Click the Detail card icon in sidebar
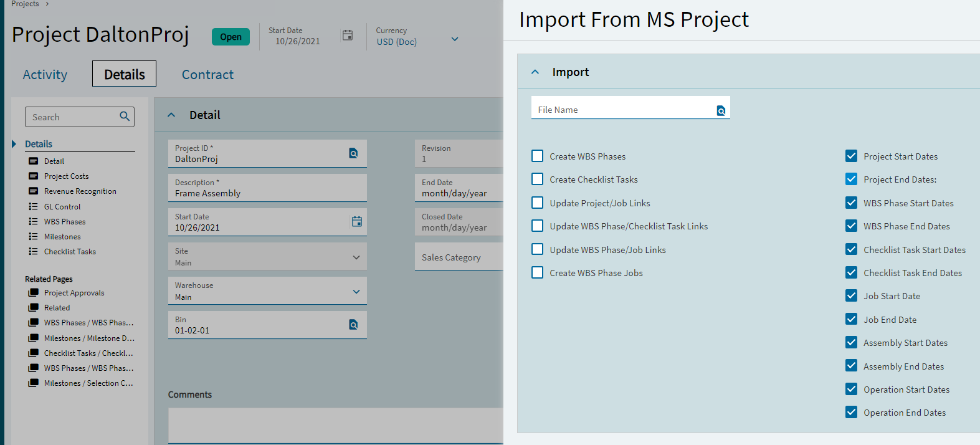Viewport: 980px width, 445px height. pyautogui.click(x=34, y=161)
